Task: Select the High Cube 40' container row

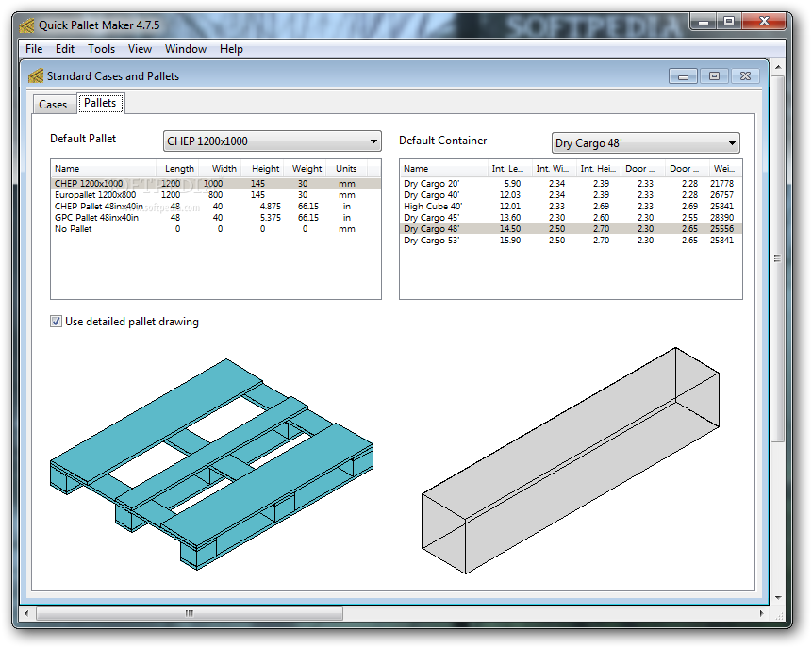Action: (x=571, y=207)
